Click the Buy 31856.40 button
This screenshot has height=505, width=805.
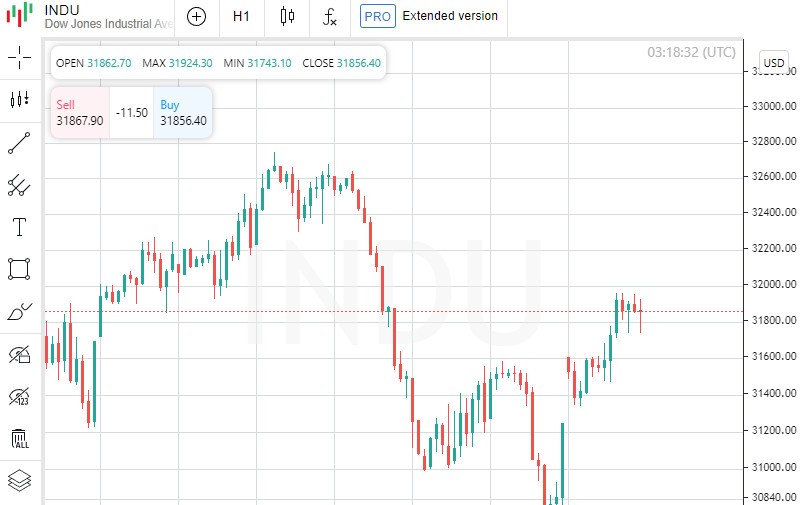click(183, 113)
